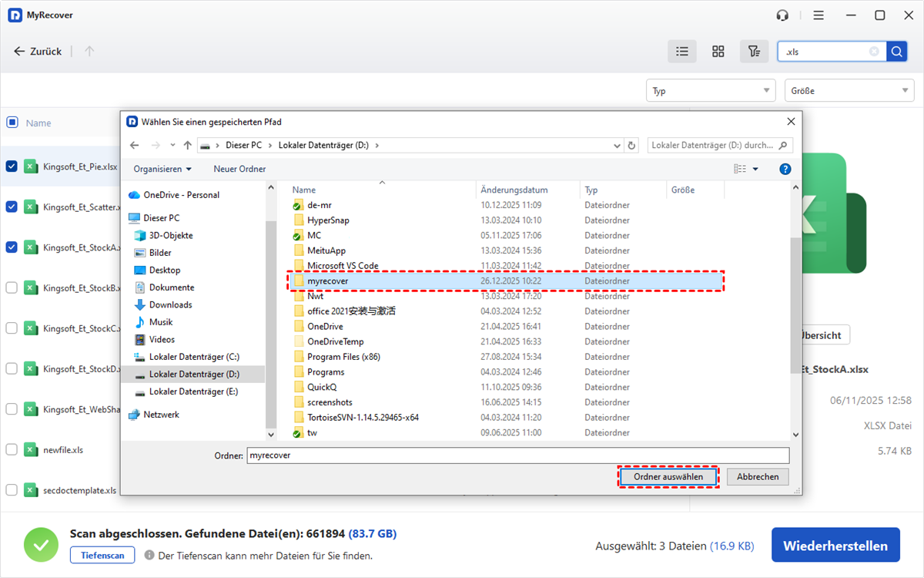The height and width of the screenshot is (578, 924).
Task: Open the dialog help question icon
Action: coord(785,169)
